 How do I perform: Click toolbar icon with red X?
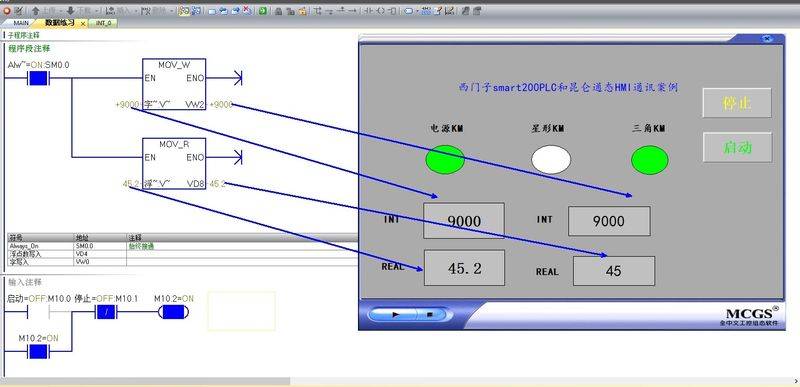(247, 10)
